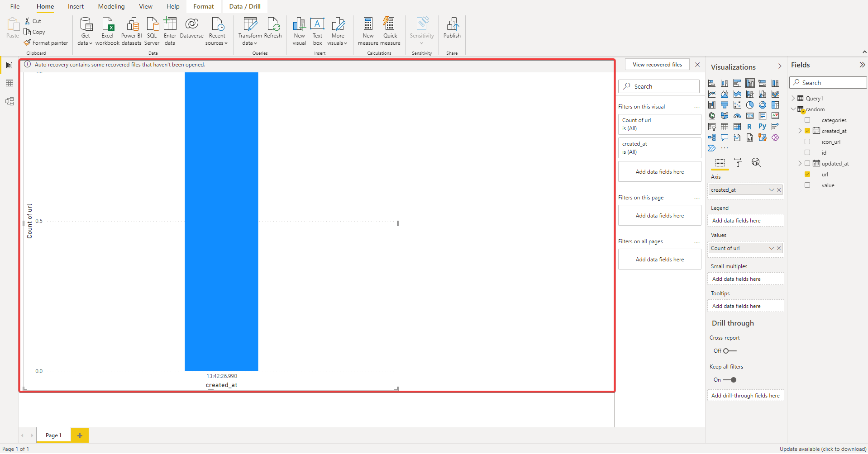The height and width of the screenshot is (454, 868).
Task: Remove Count of url from Values
Action: 779,248
